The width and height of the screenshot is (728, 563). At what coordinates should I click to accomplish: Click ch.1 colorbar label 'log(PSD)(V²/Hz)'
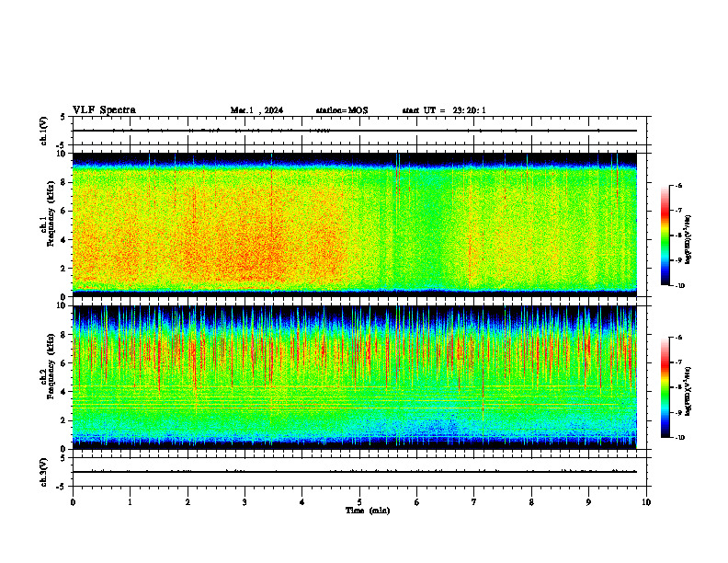pos(688,240)
